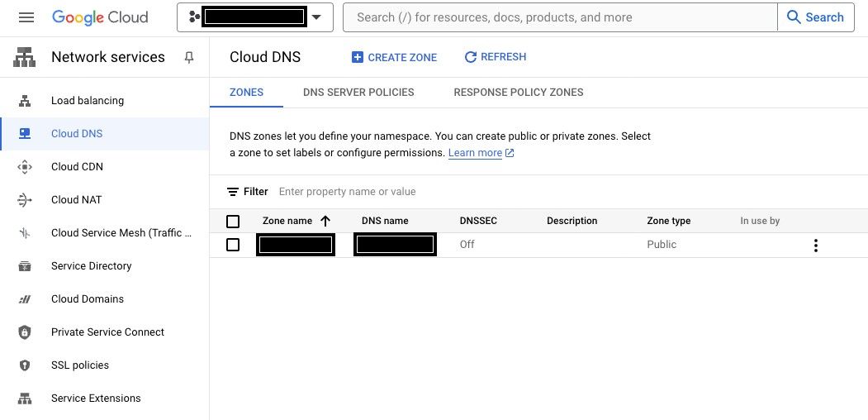The height and width of the screenshot is (420, 868).
Task: Click the Private Service Connect lock icon
Action: [25, 332]
